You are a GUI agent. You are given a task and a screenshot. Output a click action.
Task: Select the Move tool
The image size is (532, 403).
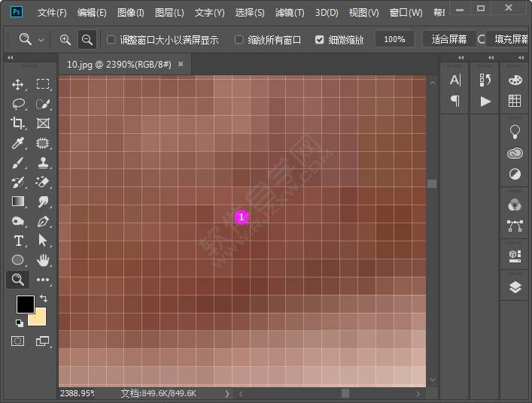point(19,84)
